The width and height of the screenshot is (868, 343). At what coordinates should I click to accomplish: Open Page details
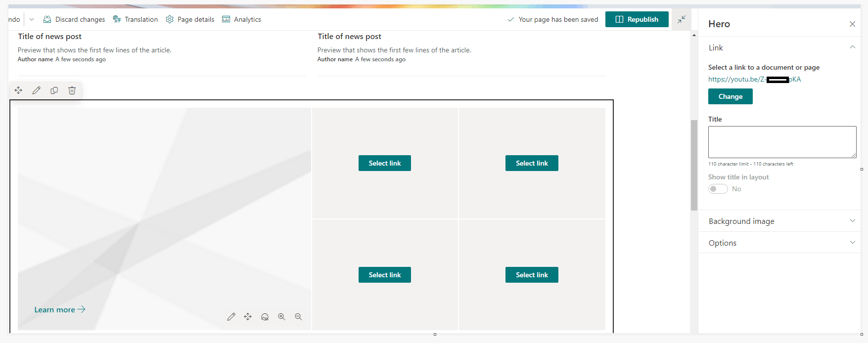coord(190,19)
